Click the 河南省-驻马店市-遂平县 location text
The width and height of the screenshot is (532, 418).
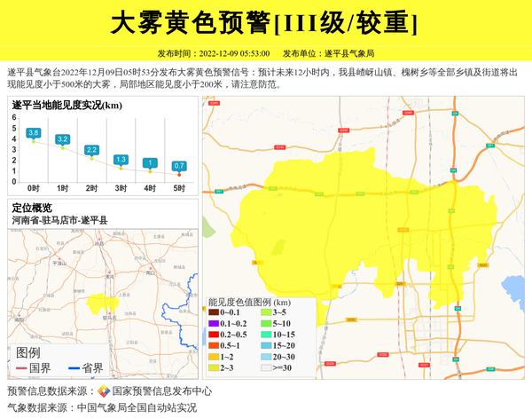tap(59, 220)
